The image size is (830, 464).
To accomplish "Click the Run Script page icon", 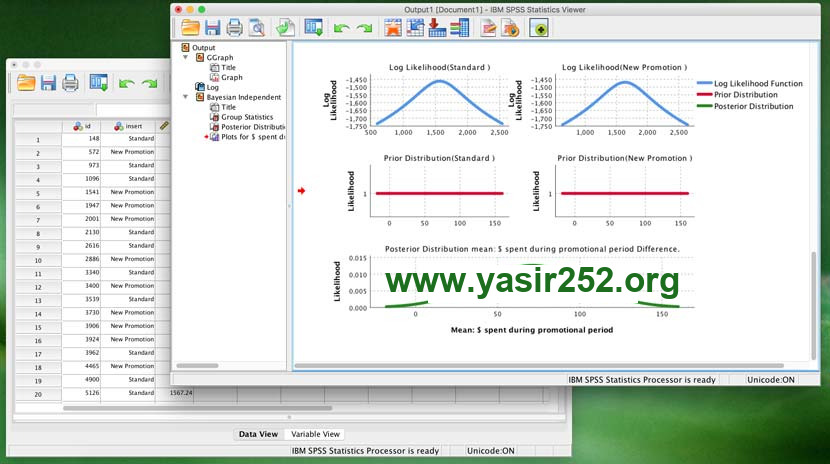I will pos(510,28).
